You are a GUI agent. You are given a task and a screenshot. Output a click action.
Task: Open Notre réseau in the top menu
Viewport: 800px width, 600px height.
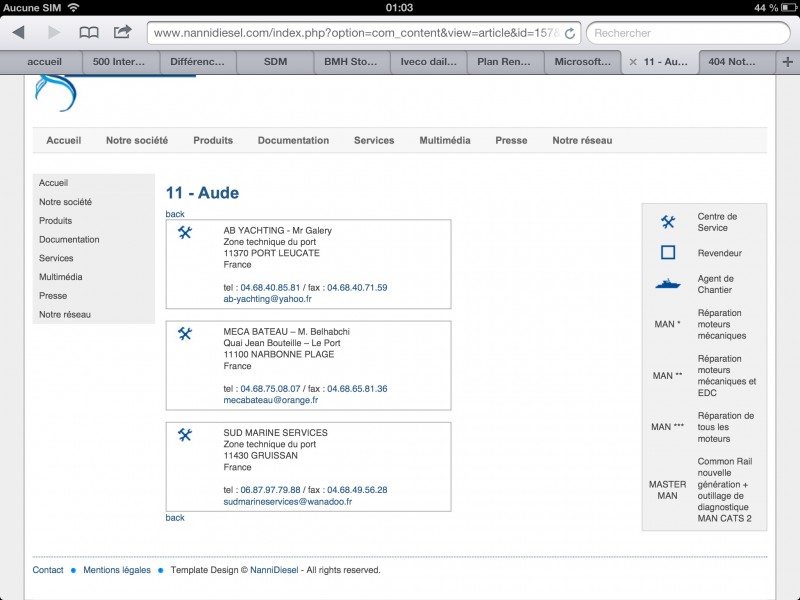tap(582, 140)
